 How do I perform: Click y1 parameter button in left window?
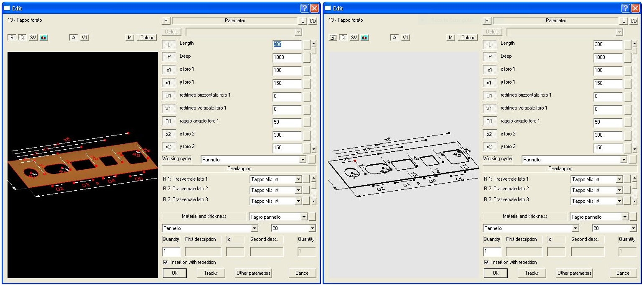(169, 83)
